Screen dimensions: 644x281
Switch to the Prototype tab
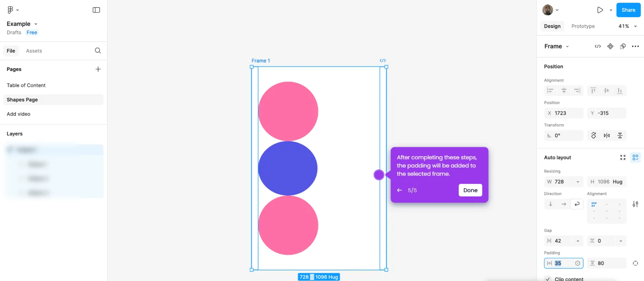pos(583,26)
